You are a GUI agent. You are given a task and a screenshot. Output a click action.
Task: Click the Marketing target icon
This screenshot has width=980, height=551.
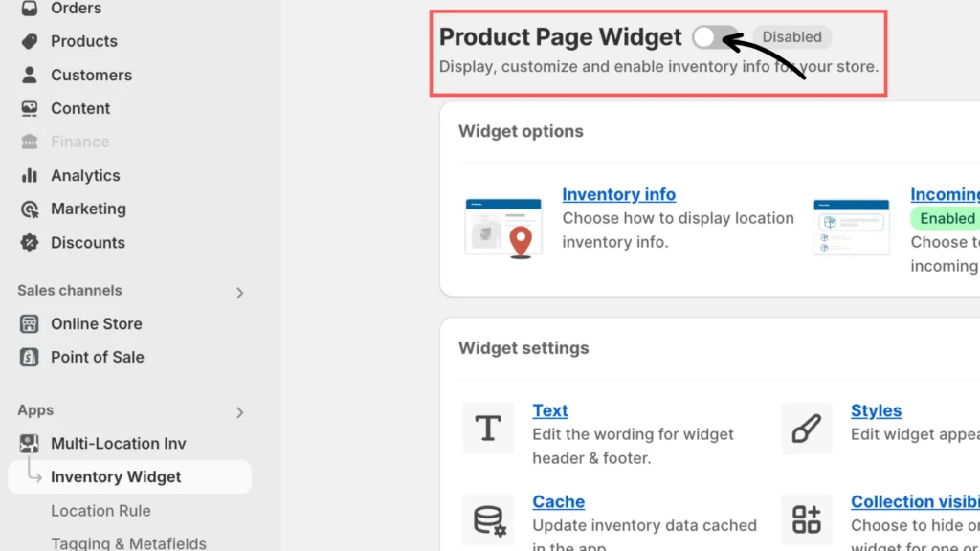[30, 209]
